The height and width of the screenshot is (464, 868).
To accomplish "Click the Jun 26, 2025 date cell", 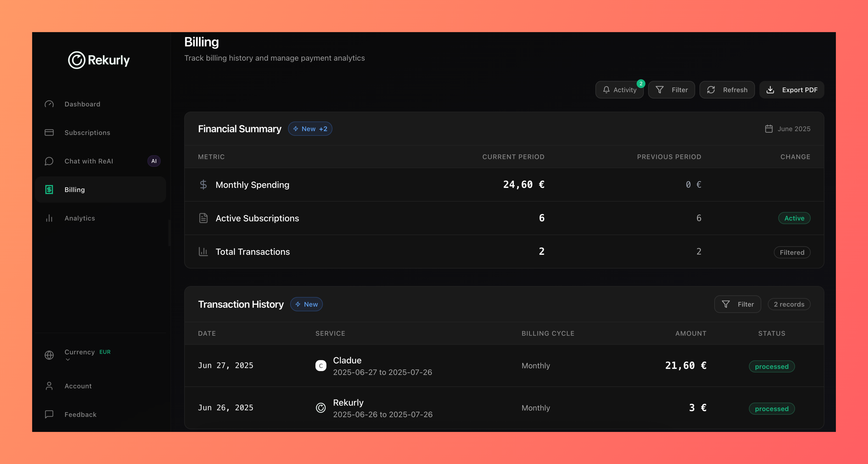I will (x=225, y=408).
